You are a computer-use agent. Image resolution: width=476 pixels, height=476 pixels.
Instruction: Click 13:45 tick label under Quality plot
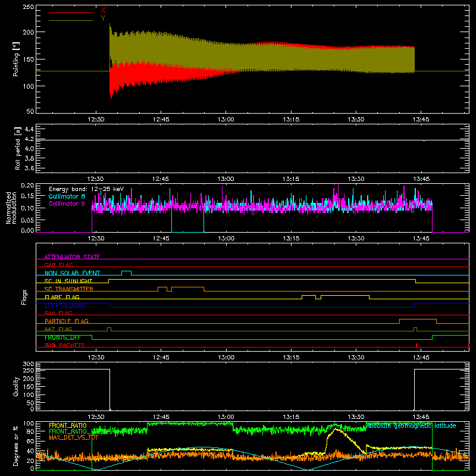[421, 417]
